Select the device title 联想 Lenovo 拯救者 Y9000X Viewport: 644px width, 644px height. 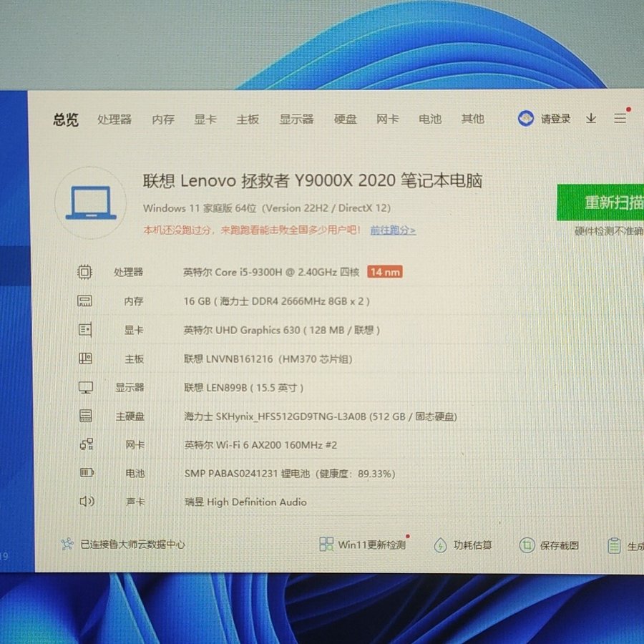(x=313, y=181)
